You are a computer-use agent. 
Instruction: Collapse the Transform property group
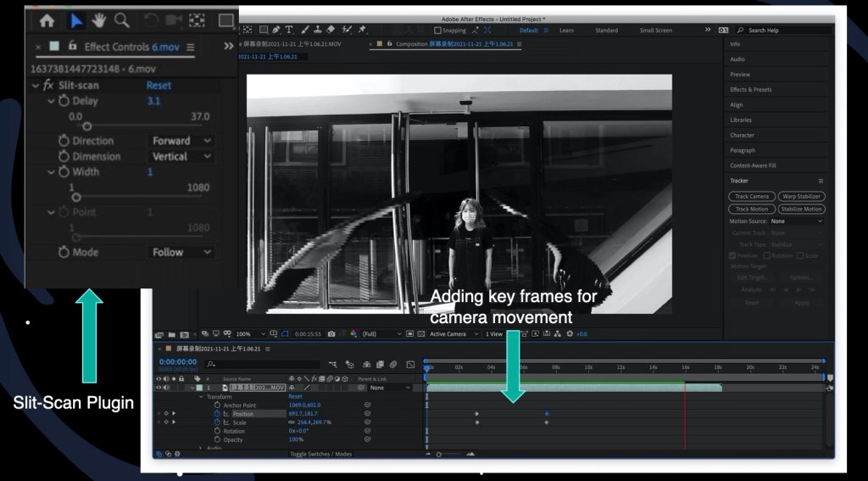tap(201, 396)
